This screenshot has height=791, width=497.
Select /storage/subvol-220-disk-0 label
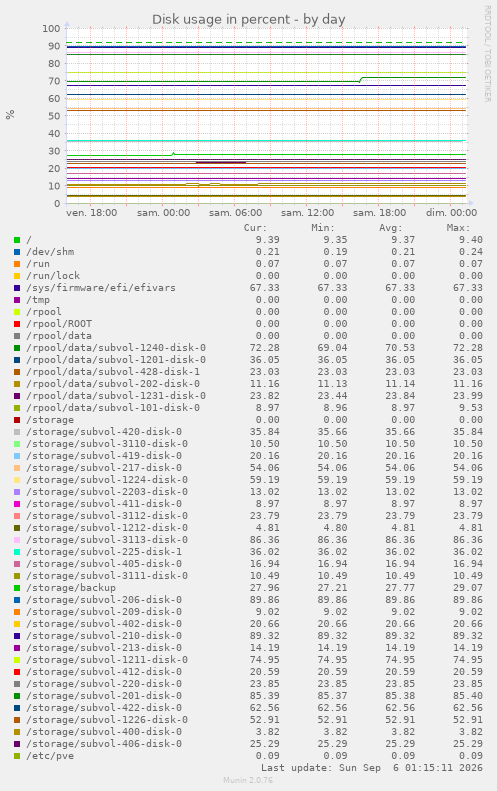pyautogui.click(x=104, y=684)
